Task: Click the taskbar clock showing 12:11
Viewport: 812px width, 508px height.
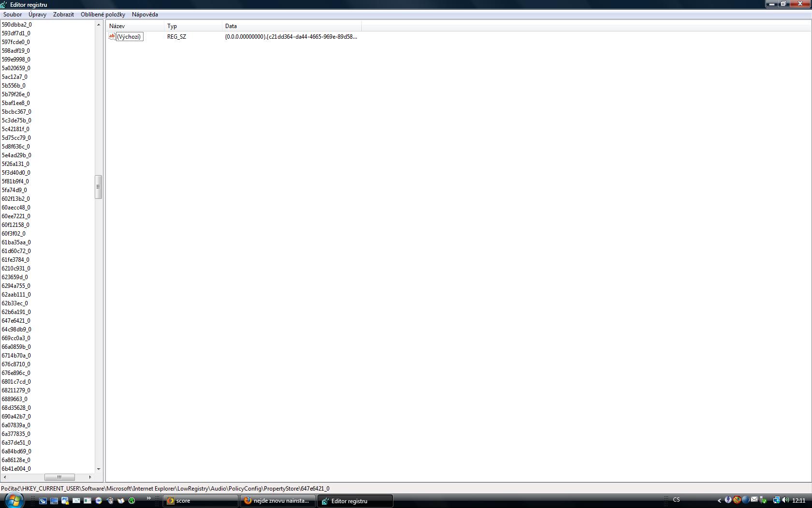Action: click(x=799, y=500)
